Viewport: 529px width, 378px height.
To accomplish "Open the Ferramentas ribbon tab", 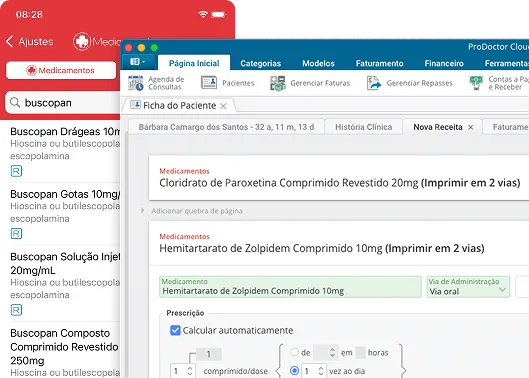I will [507, 63].
